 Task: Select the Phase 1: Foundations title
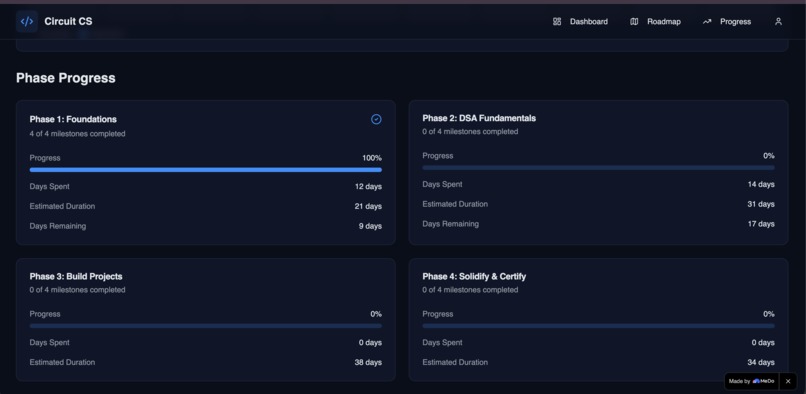pyautogui.click(x=73, y=119)
